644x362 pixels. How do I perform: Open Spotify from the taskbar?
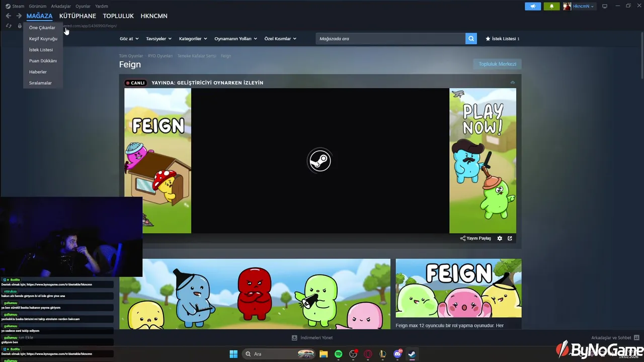pyautogui.click(x=339, y=354)
